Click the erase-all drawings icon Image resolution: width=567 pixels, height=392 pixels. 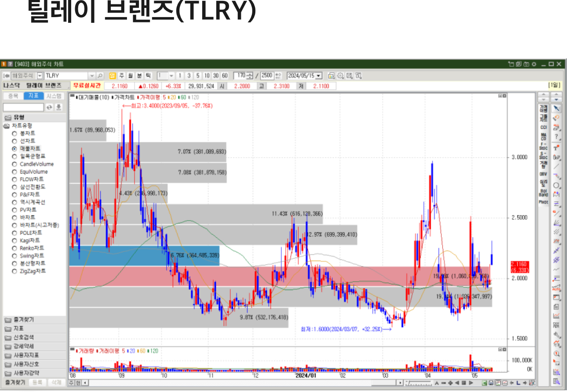point(556,127)
